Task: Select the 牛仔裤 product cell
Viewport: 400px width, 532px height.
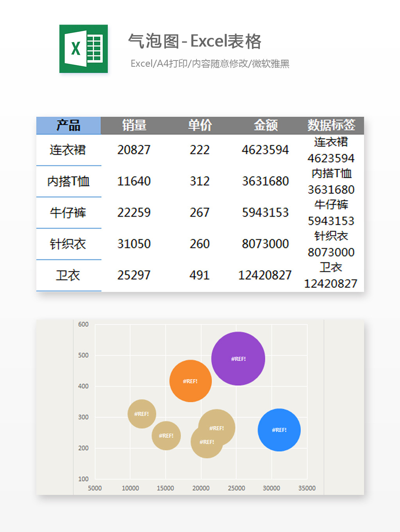Action: pos(68,213)
